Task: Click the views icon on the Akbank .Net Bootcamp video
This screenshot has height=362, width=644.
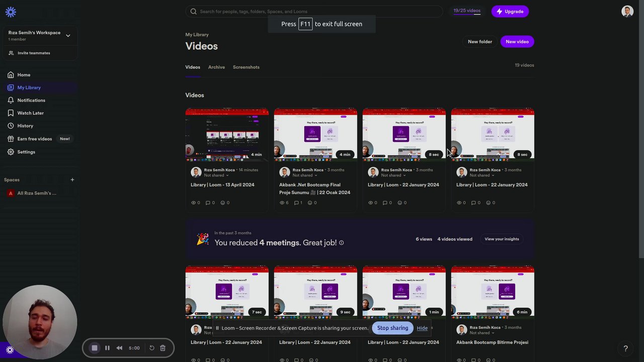Action: pyautogui.click(x=282, y=203)
